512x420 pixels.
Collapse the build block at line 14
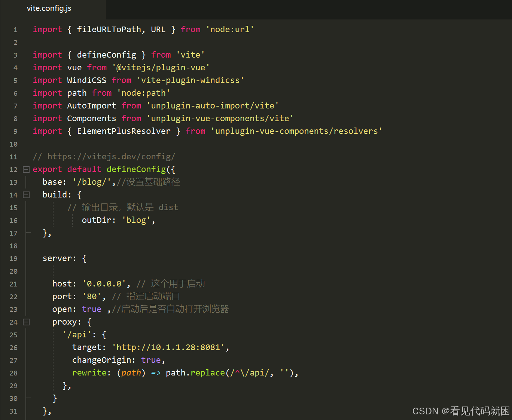(26, 194)
